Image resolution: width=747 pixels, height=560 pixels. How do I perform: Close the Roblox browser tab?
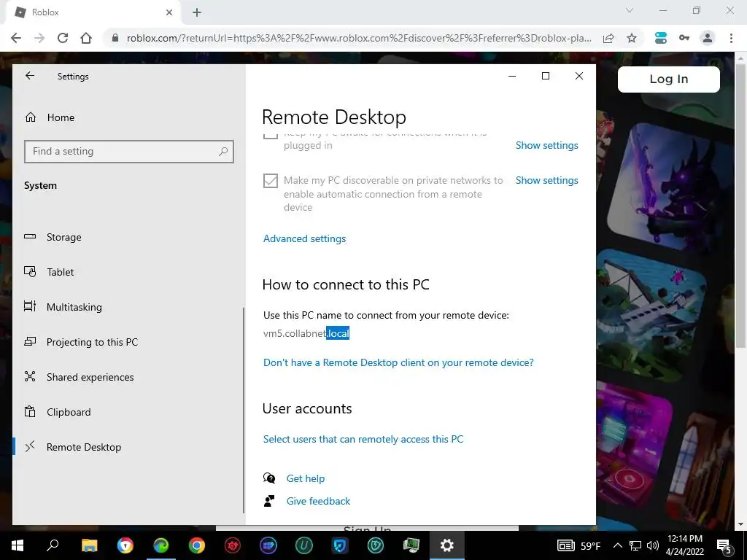(x=169, y=12)
